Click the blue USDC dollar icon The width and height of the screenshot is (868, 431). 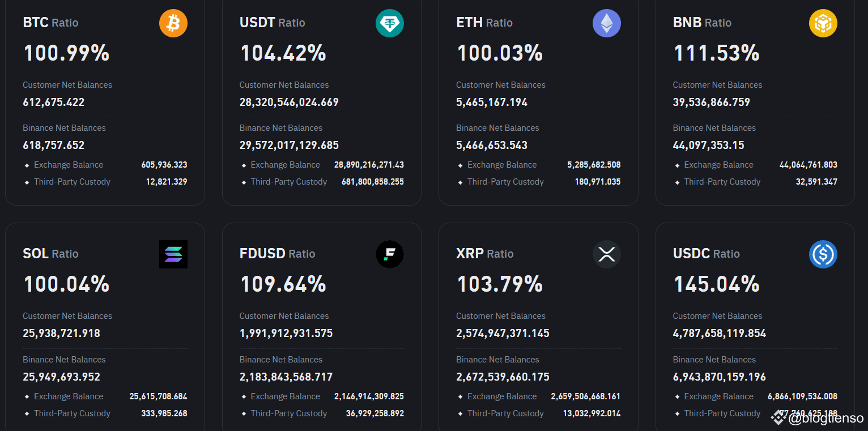(x=823, y=254)
